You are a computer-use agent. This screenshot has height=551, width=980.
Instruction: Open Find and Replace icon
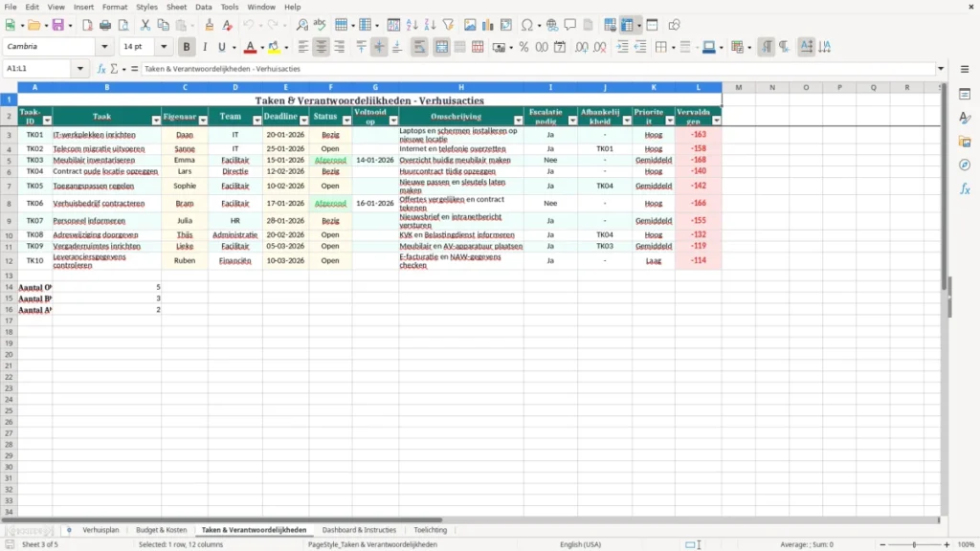tap(301, 25)
